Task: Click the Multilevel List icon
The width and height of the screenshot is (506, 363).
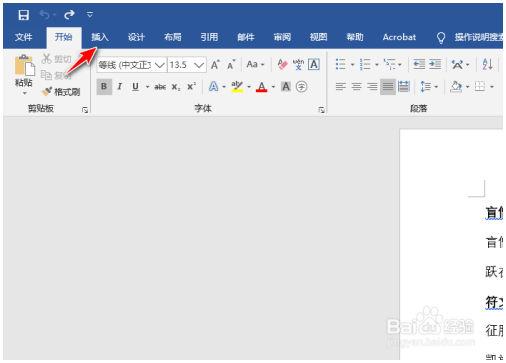Action: pos(389,64)
